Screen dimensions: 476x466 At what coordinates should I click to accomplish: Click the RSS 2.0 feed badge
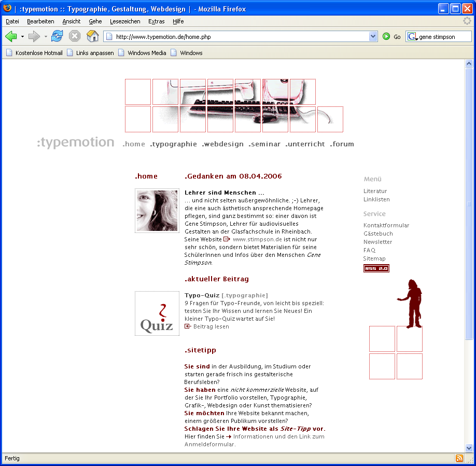pos(376,268)
